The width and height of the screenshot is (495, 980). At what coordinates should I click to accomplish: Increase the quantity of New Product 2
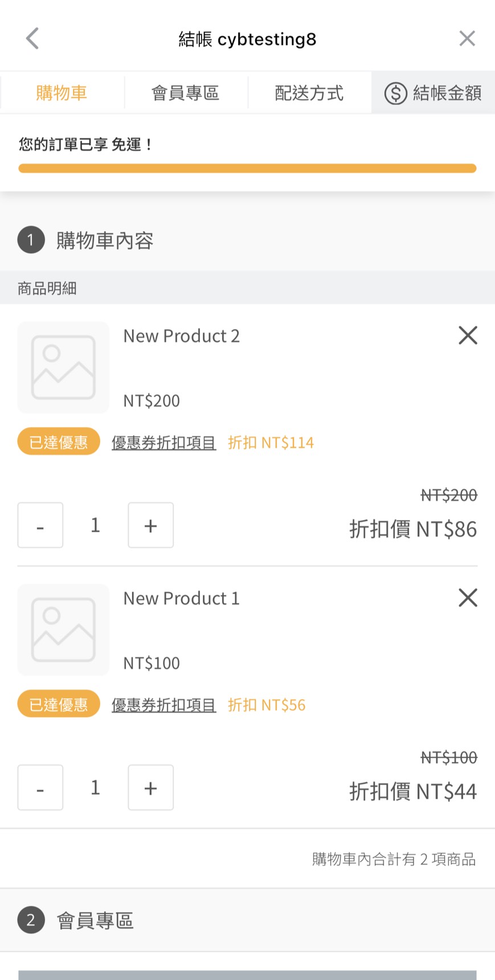click(150, 526)
